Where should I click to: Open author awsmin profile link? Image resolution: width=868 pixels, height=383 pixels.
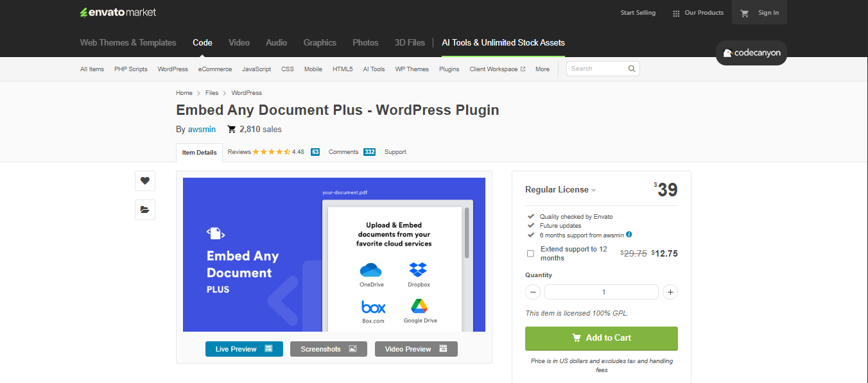[x=202, y=129]
